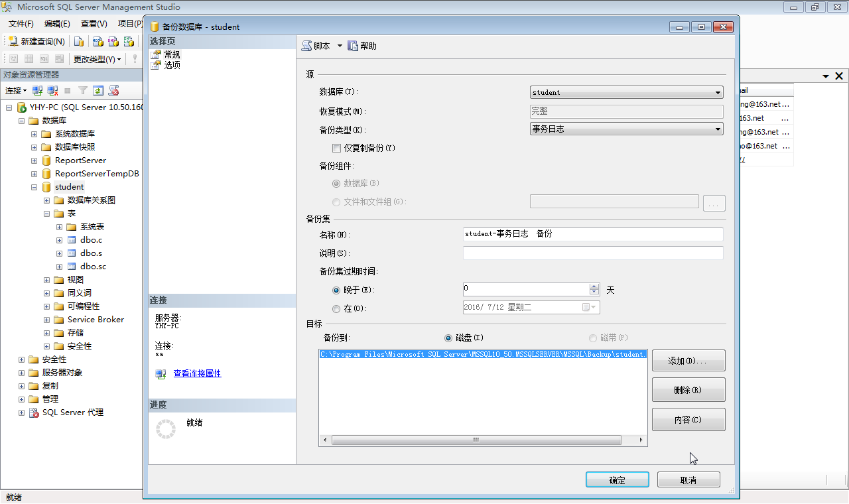Select the 磁盘 disk radio button
The width and height of the screenshot is (849, 504).
coord(449,338)
